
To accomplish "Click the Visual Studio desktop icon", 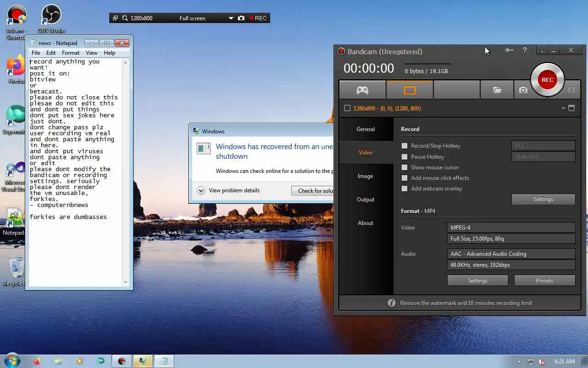I will [15, 176].
